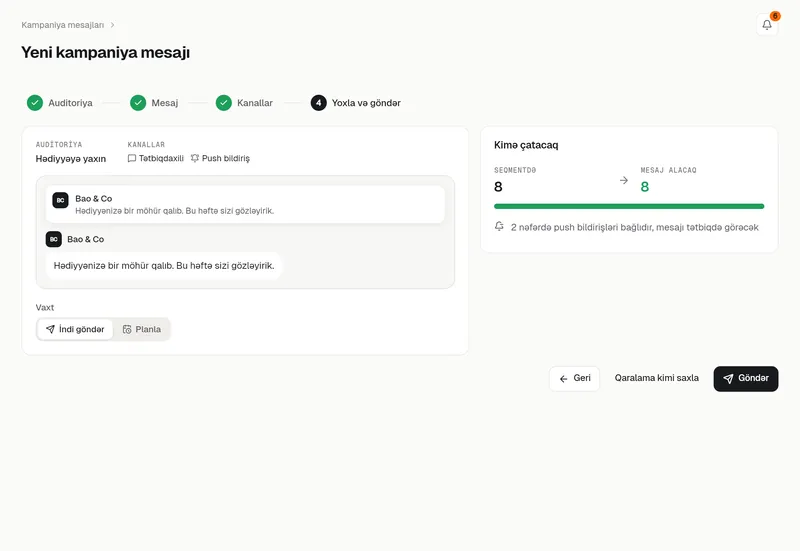Click the MESAJ ALACAQ label
Screen dimensions: 800x551
tap(668, 170)
